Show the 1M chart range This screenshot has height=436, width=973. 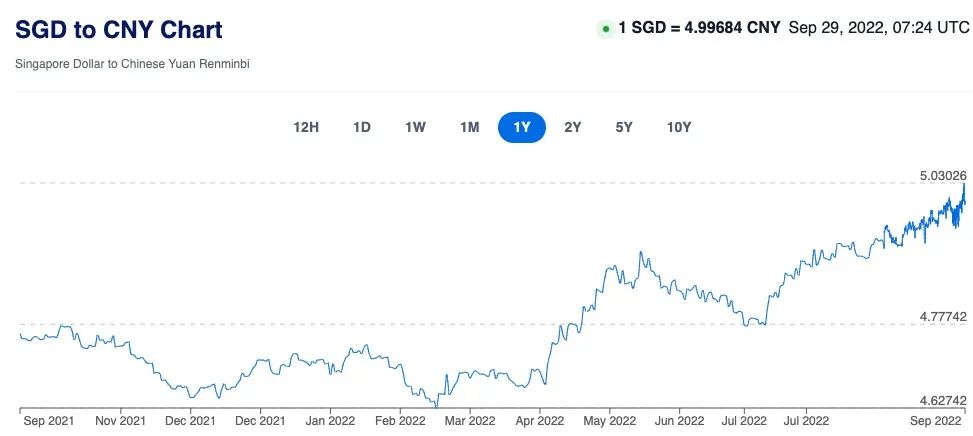pyautogui.click(x=470, y=127)
